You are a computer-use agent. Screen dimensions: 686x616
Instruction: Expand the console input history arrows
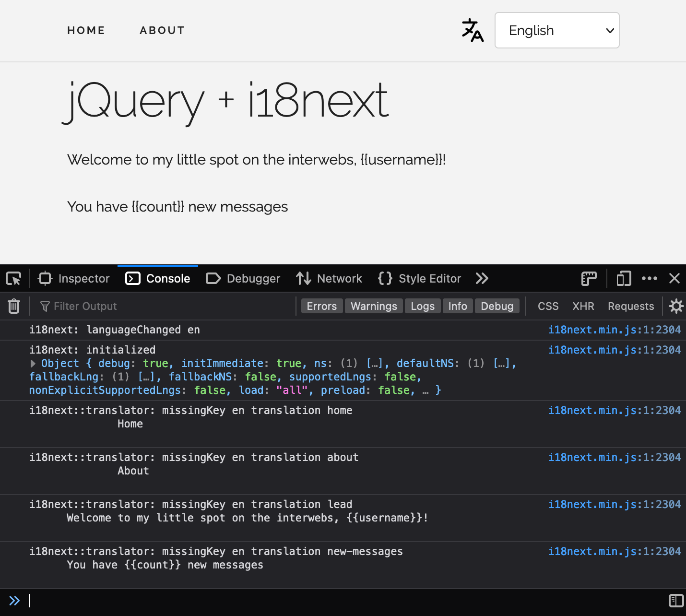(14, 601)
